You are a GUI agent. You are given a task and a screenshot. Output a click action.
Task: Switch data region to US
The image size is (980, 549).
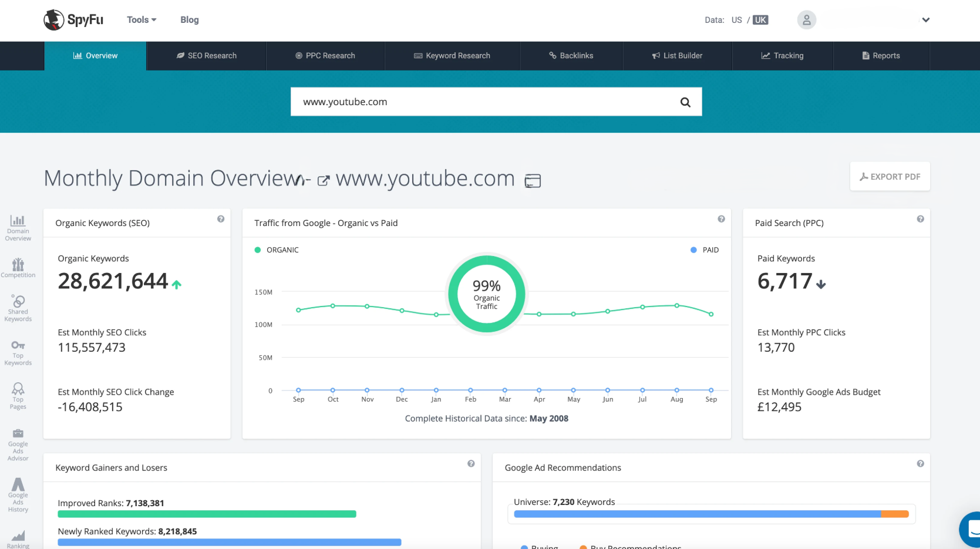tap(736, 20)
